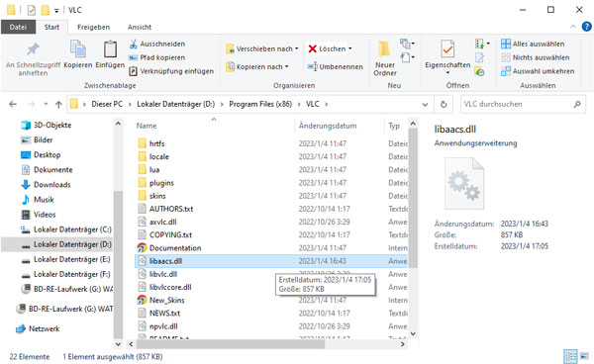Click the search magnifier icon
594x364 pixels.
(576, 104)
